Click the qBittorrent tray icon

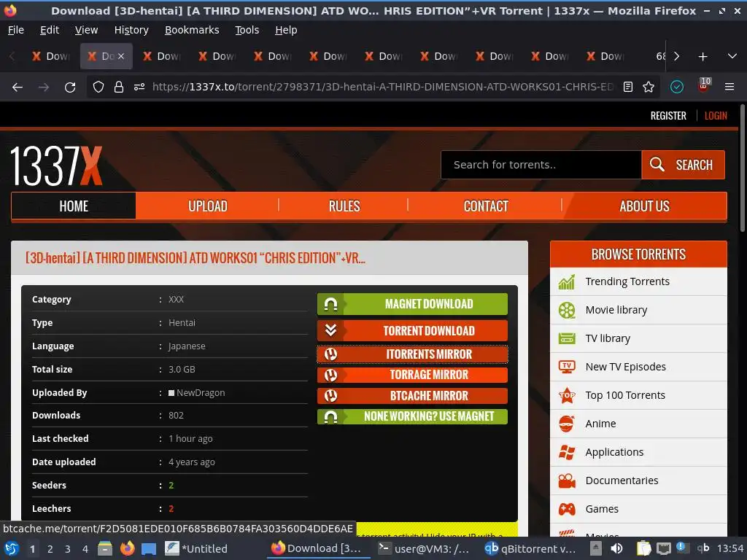click(703, 548)
